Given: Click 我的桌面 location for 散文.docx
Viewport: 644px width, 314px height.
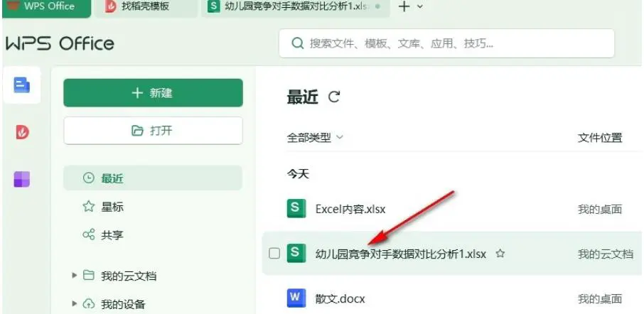Looking at the screenshot, I should click(x=600, y=299).
